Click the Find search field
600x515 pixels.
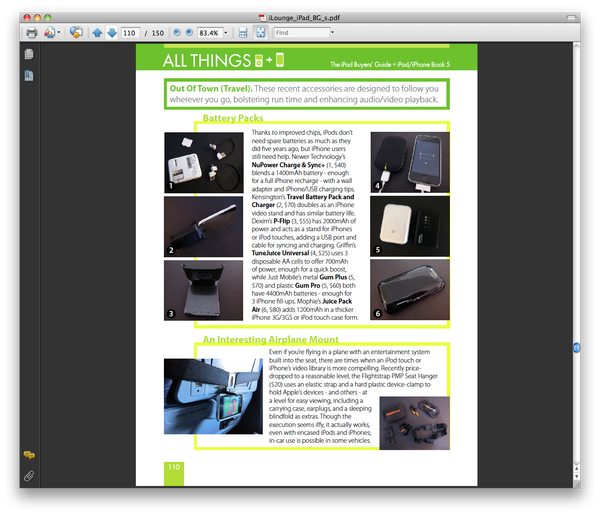click(x=302, y=33)
